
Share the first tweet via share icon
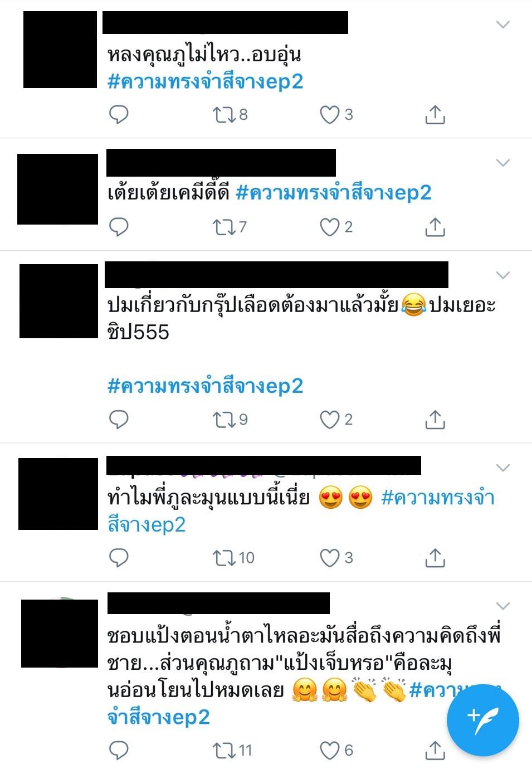(x=435, y=115)
